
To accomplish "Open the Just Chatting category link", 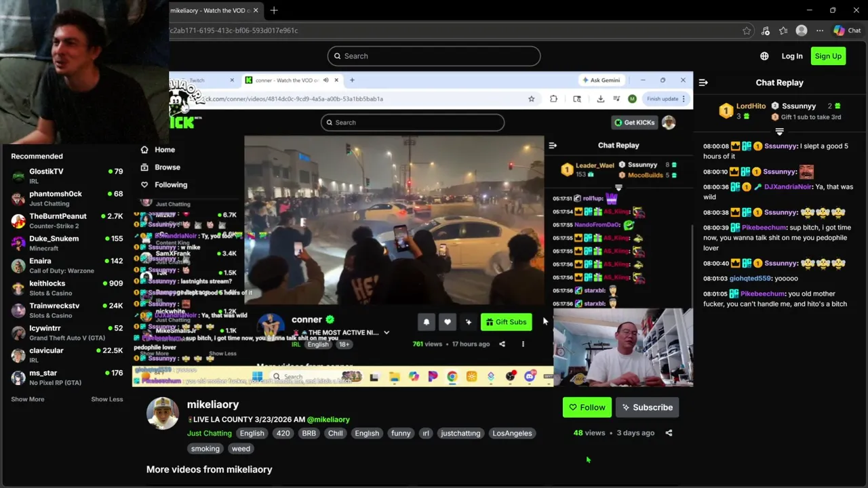I will (210, 433).
